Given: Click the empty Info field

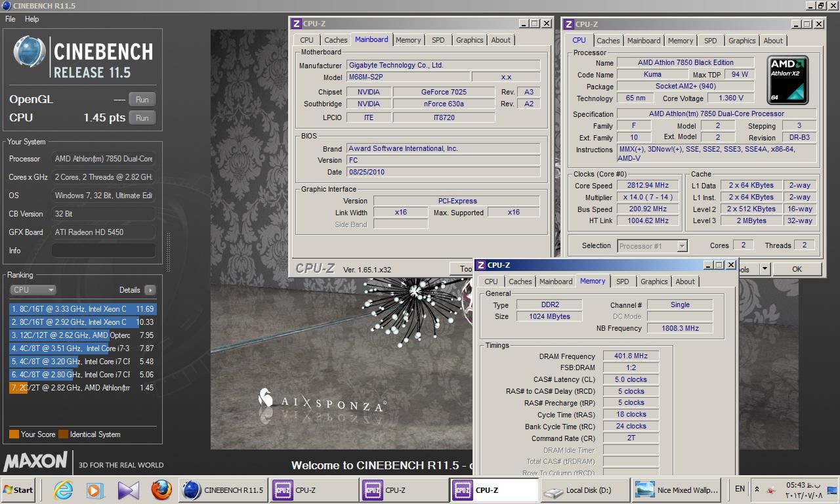Looking at the screenshot, I should [x=104, y=251].
